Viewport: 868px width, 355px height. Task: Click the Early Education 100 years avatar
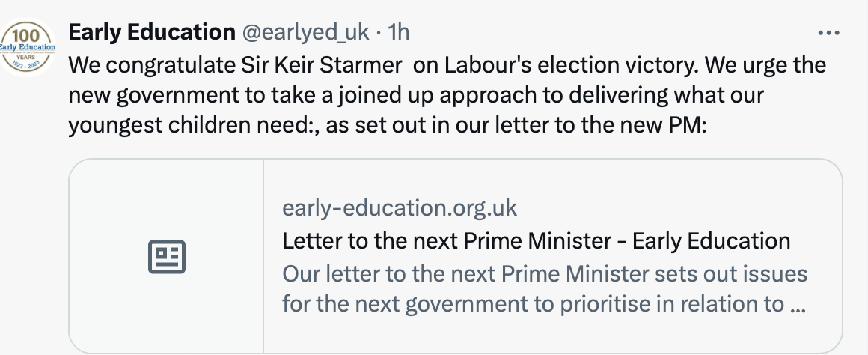pos(27,47)
